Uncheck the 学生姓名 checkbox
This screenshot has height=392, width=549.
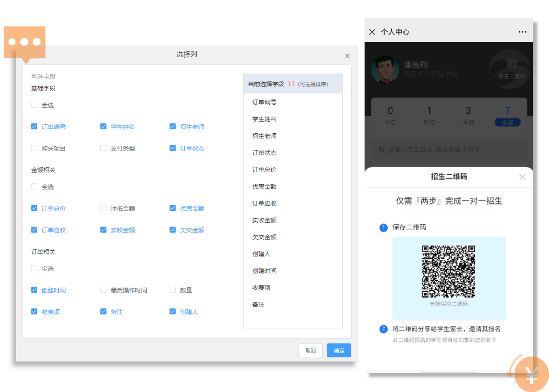pos(103,126)
